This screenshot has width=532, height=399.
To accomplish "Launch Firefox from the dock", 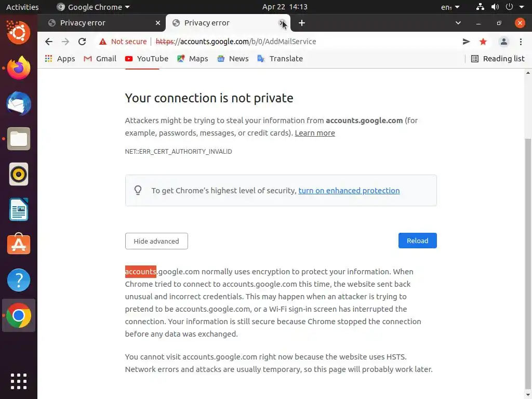I will [19, 68].
